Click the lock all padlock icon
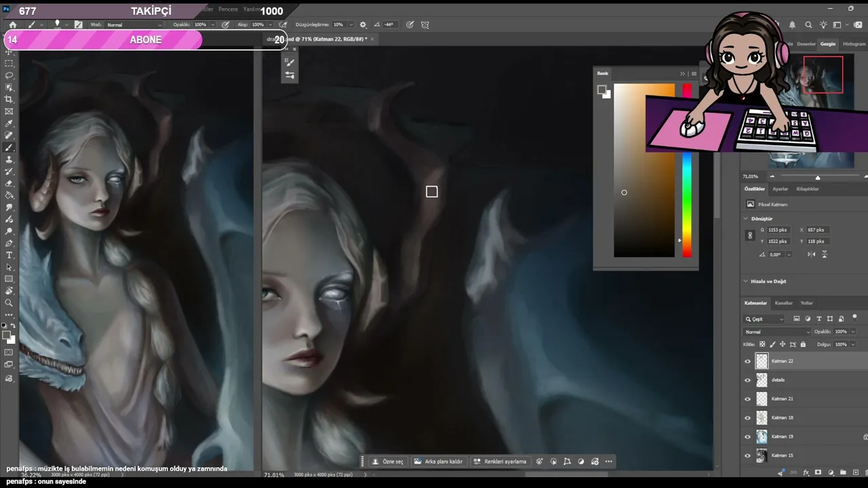 pyautogui.click(x=803, y=344)
